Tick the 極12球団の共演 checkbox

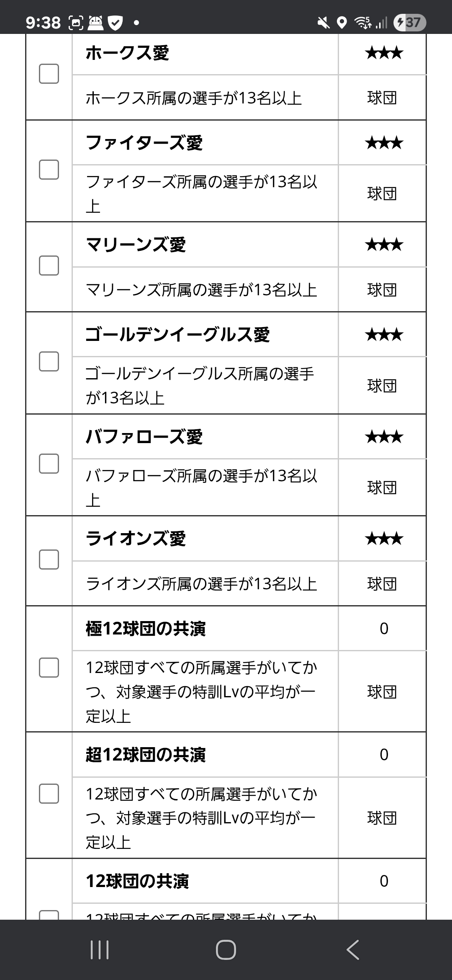point(49,667)
